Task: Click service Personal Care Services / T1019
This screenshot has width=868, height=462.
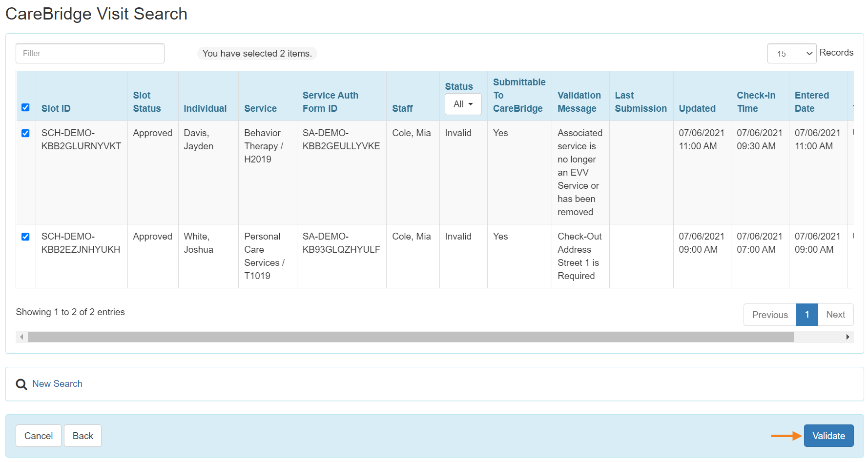Action: pos(264,256)
